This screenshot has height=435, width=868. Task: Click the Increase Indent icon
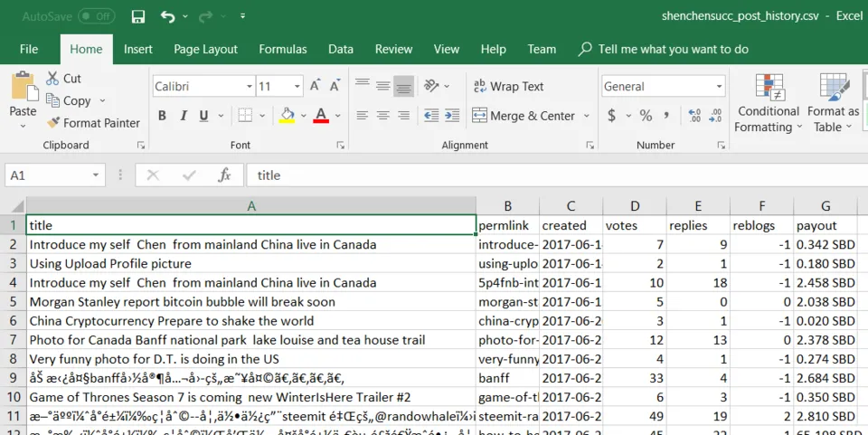(452, 115)
